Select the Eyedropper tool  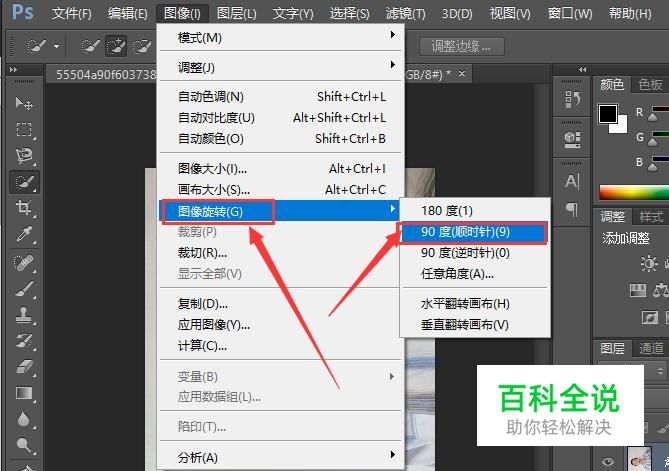24,235
